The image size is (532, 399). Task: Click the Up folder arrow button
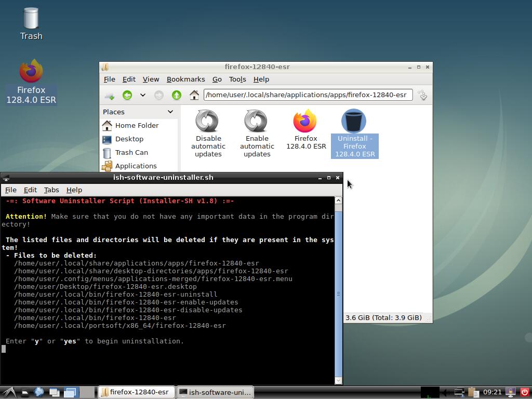(x=177, y=95)
